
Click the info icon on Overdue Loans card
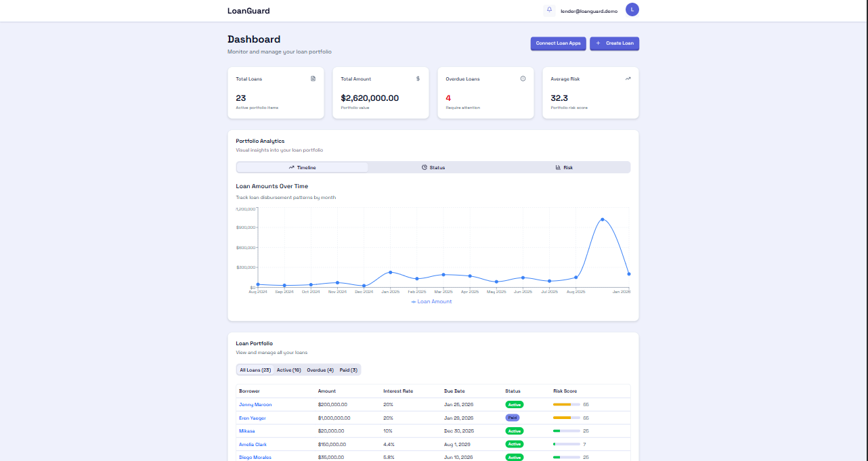[522, 79]
